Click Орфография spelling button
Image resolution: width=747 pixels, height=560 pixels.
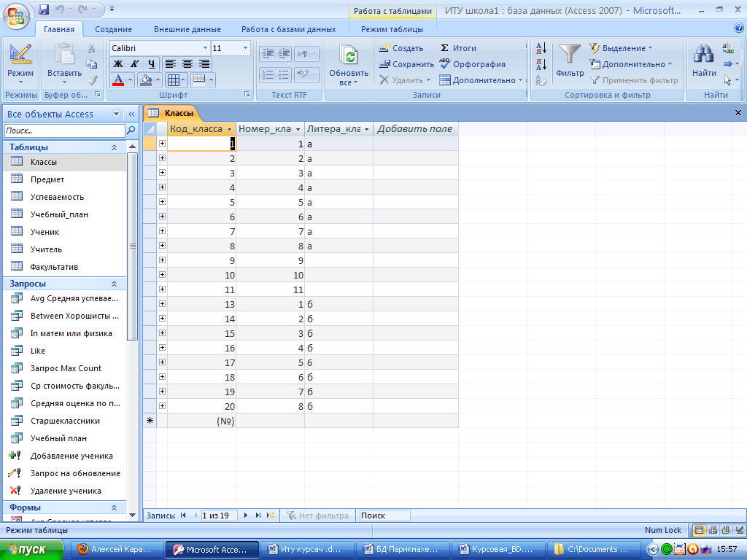472,64
